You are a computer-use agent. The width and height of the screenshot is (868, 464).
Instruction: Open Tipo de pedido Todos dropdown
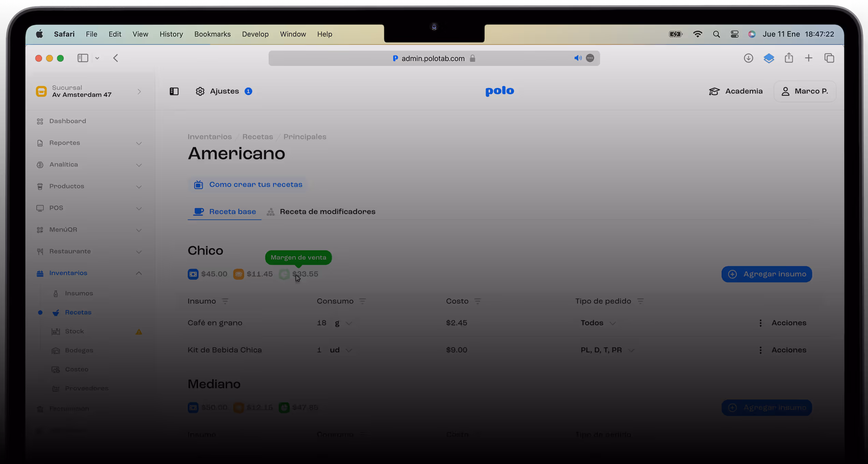(598, 323)
